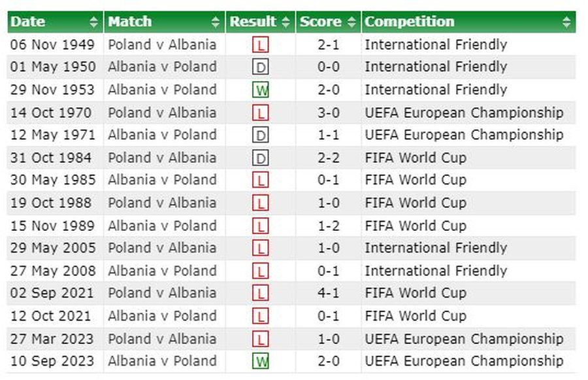This screenshot has width=588, height=380.
Task: Click the L result icon for 02 Sep 2021
Action: click(x=261, y=294)
